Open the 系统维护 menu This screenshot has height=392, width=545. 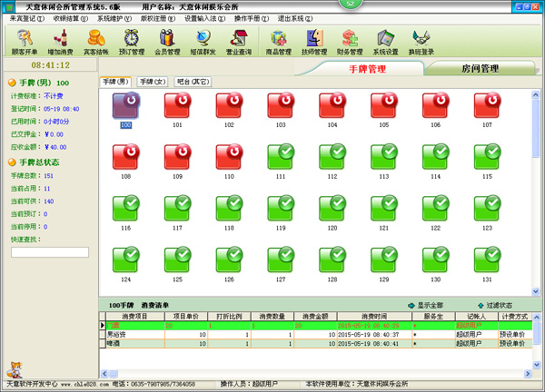point(114,18)
